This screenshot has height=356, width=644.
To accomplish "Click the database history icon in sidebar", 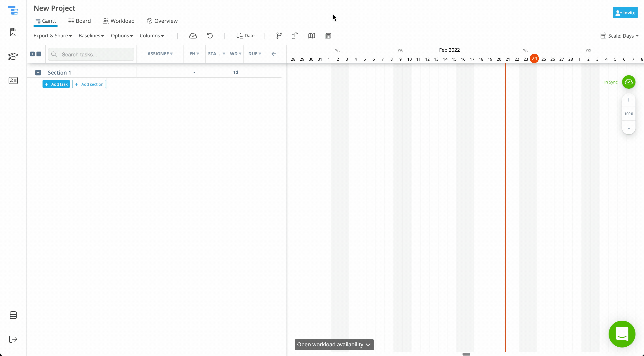I will [13, 315].
